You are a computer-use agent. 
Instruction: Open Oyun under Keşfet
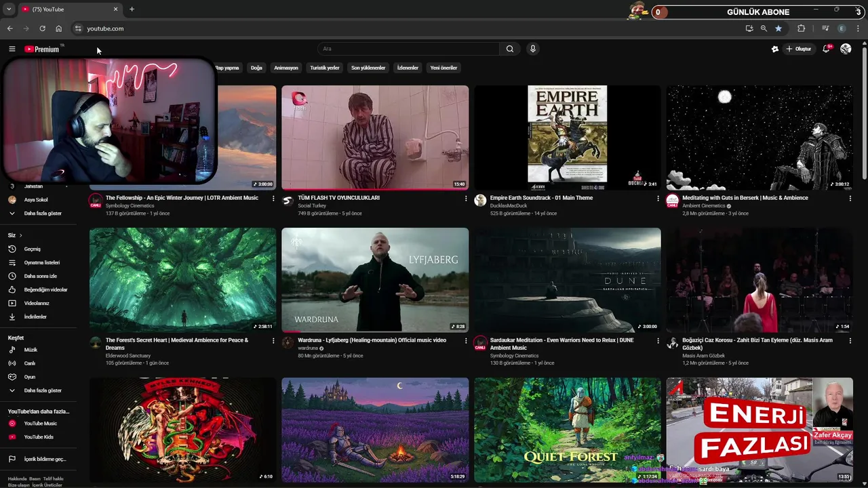click(x=38, y=377)
